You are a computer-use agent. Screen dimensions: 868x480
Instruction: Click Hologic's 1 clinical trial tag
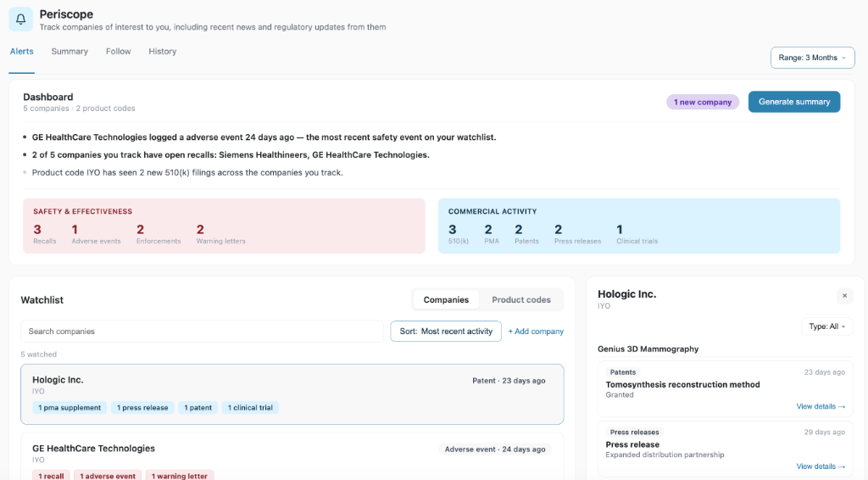[250, 407]
